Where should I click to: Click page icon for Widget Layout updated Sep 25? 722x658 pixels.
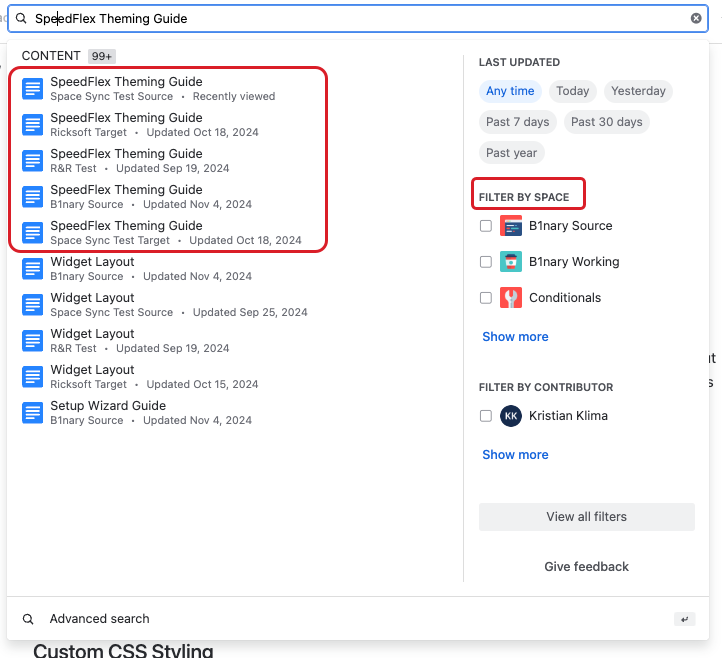(33, 304)
